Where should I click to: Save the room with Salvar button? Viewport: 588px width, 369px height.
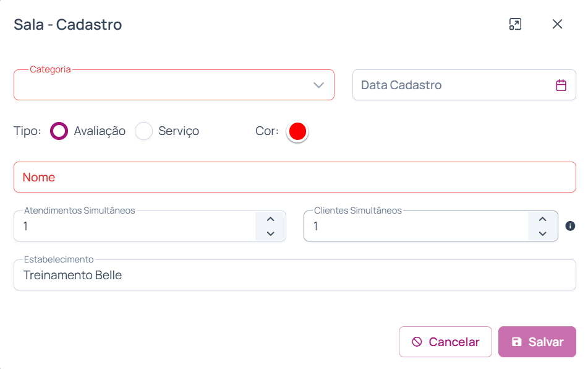[537, 342]
